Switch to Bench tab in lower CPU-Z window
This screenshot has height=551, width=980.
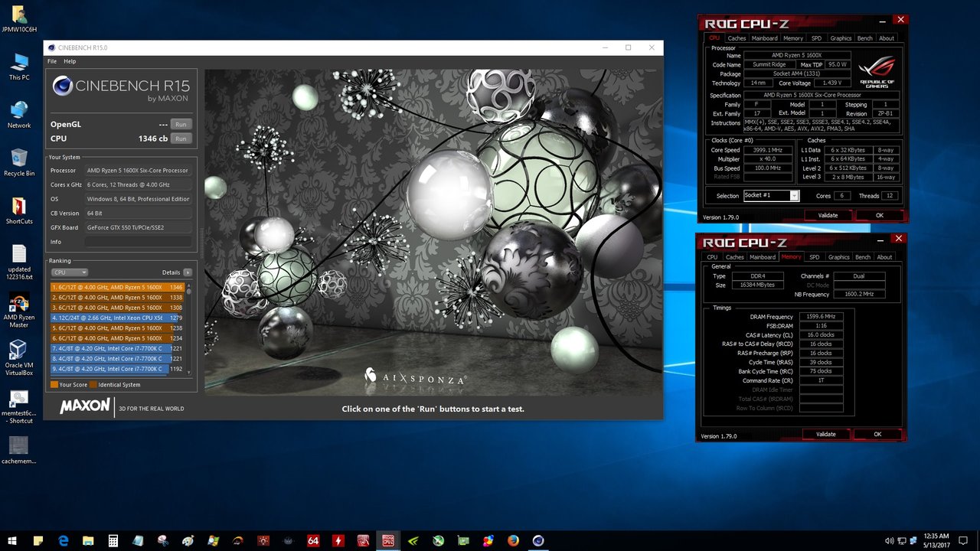click(863, 257)
